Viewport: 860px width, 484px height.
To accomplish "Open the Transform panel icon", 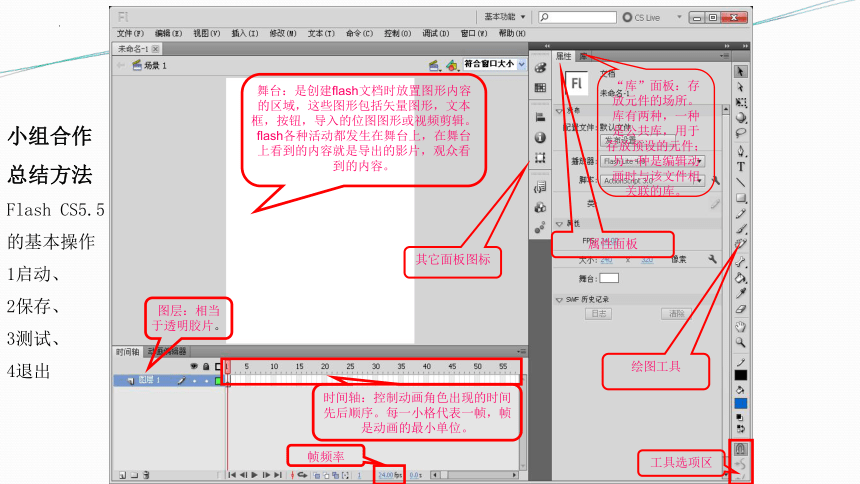I will pos(540,158).
